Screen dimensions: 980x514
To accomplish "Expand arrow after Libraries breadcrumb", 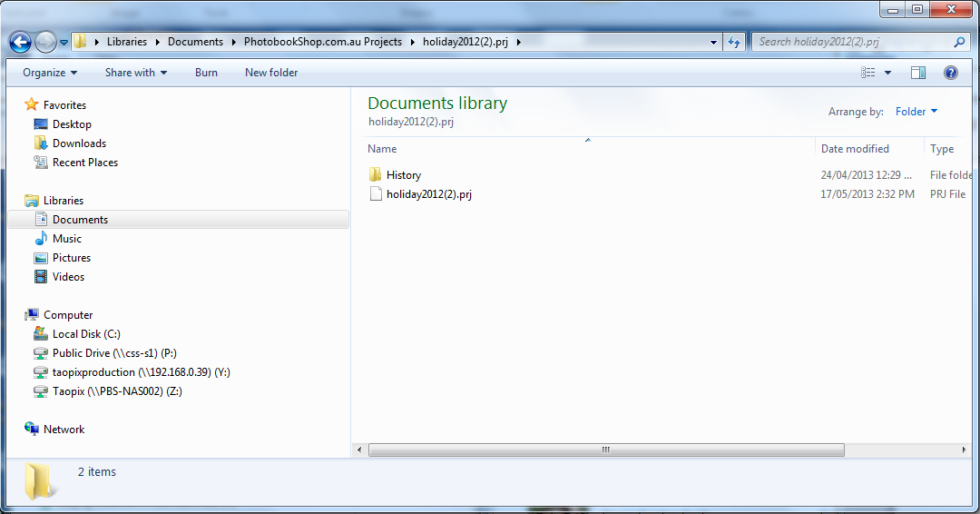I will (157, 42).
